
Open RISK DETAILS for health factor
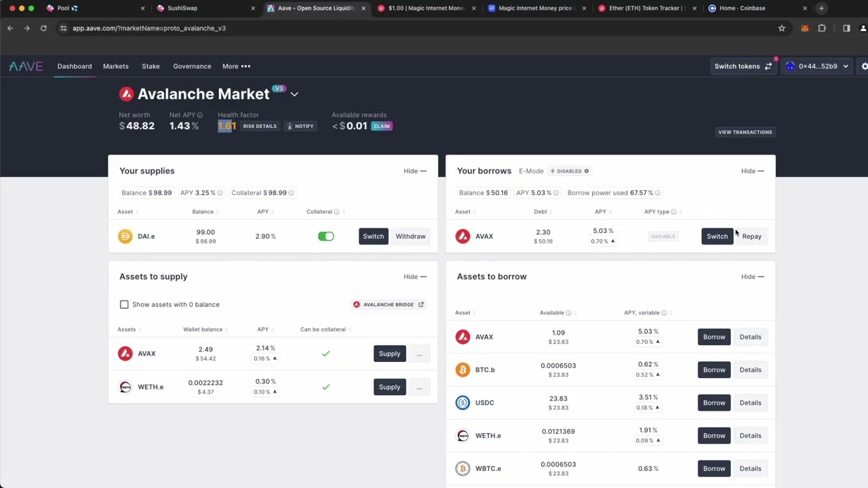click(260, 126)
